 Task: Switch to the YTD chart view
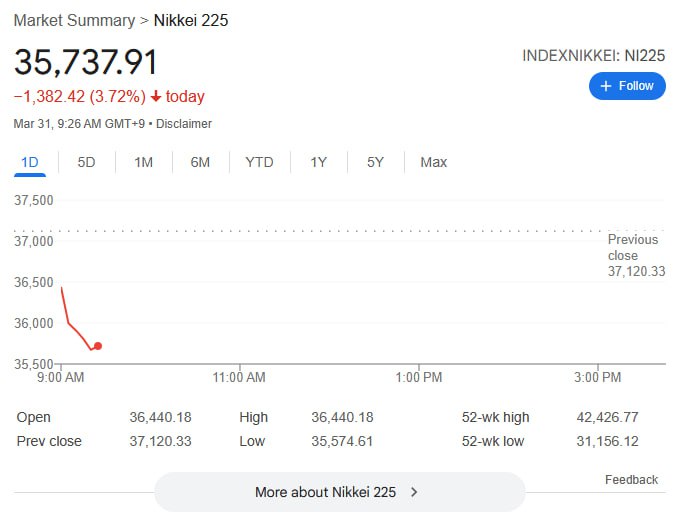click(x=259, y=162)
